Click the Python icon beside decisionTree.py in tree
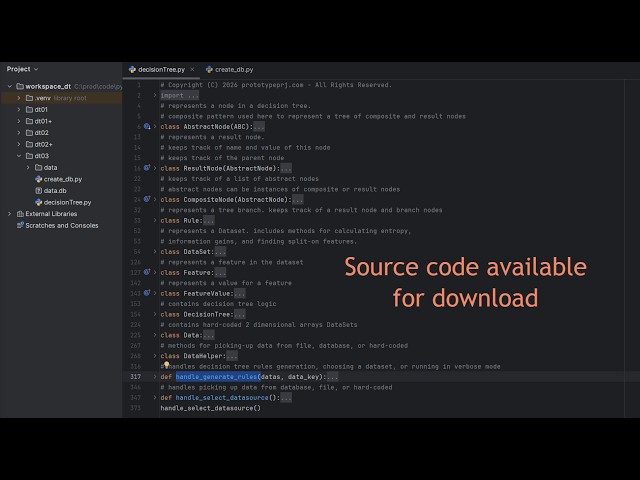The width and height of the screenshot is (640, 480). (39, 202)
